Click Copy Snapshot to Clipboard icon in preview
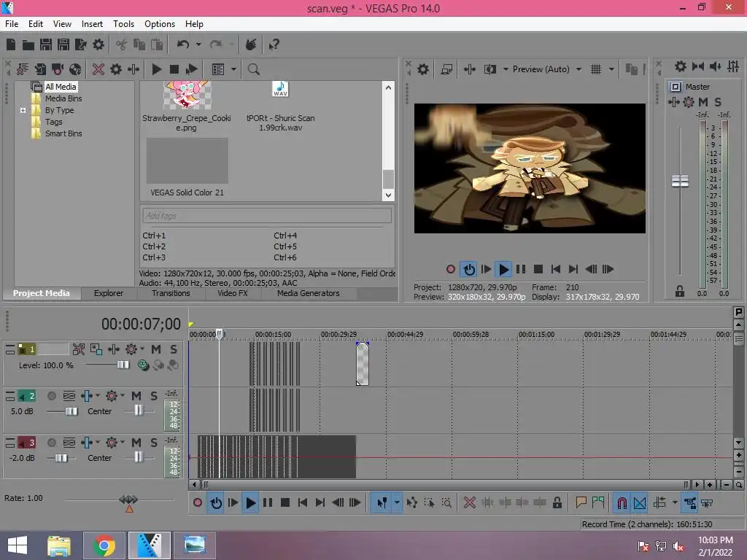This screenshot has width=747, height=560. click(x=631, y=69)
